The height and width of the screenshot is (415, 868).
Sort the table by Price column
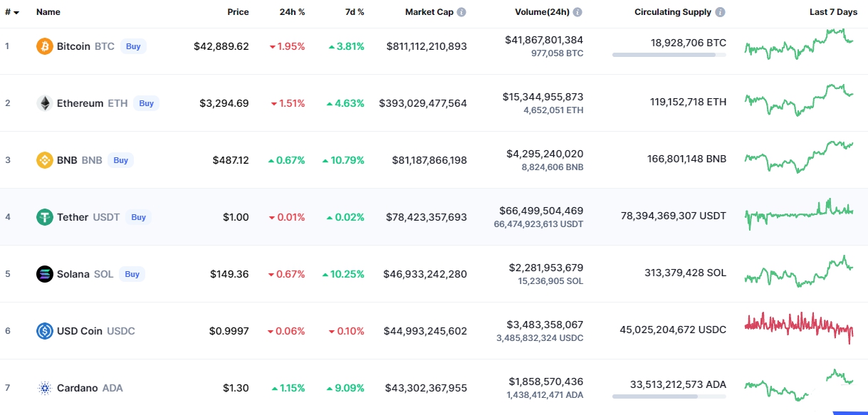pyautogui.click(x=238, y=12)
